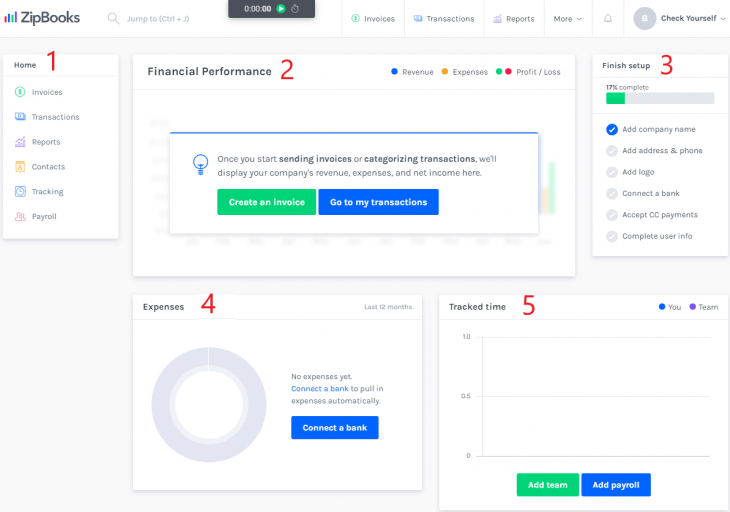The width and height of the screenshot is (730, 512).
Task: Click the purple Team legend dot
Action: (693, 307)
